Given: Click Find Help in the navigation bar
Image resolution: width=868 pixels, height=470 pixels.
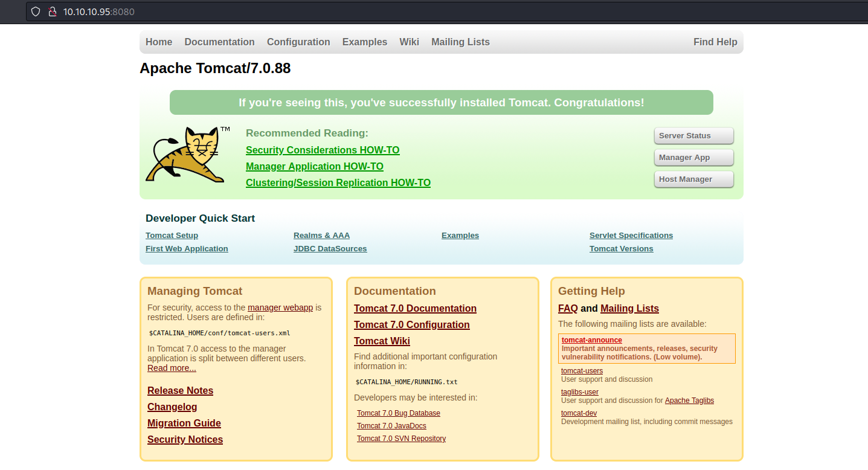Looking at the screenshot, I should tap(715, 42).
